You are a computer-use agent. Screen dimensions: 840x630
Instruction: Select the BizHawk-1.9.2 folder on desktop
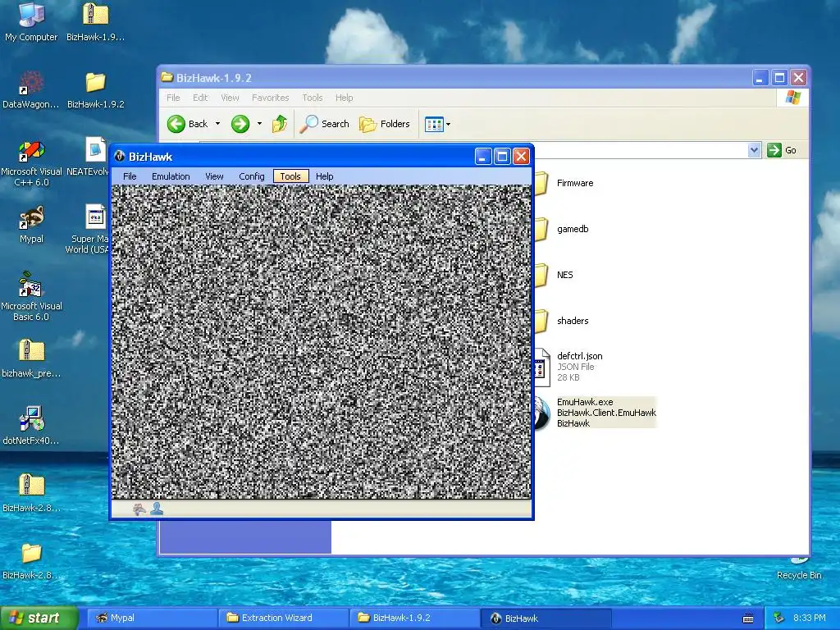pyautogui.click(x=95, y=89)
